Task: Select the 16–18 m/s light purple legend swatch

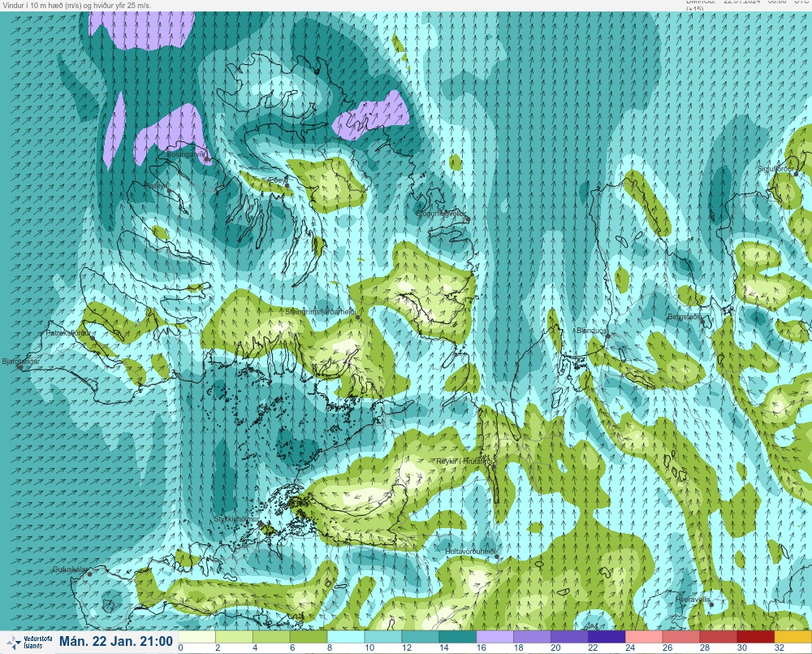Action: pyautogui.click(x=495, y=637)
